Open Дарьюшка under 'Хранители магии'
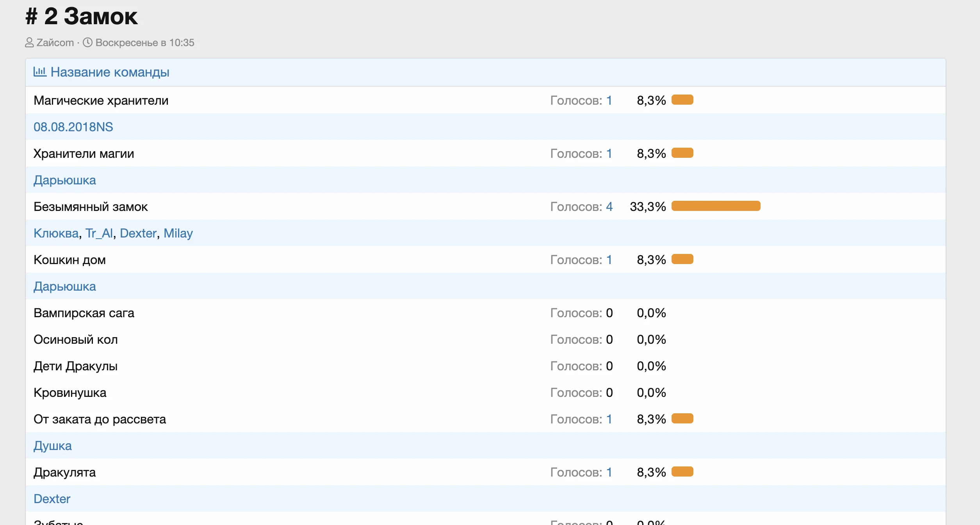 64,180
